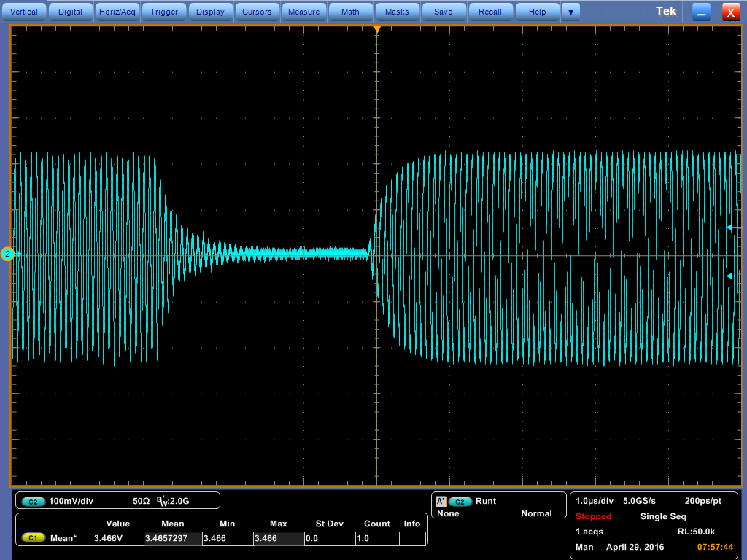Click the Man label in horizontal readout
The width and height of the screenshot is (747, 560).
click(584, 547)
